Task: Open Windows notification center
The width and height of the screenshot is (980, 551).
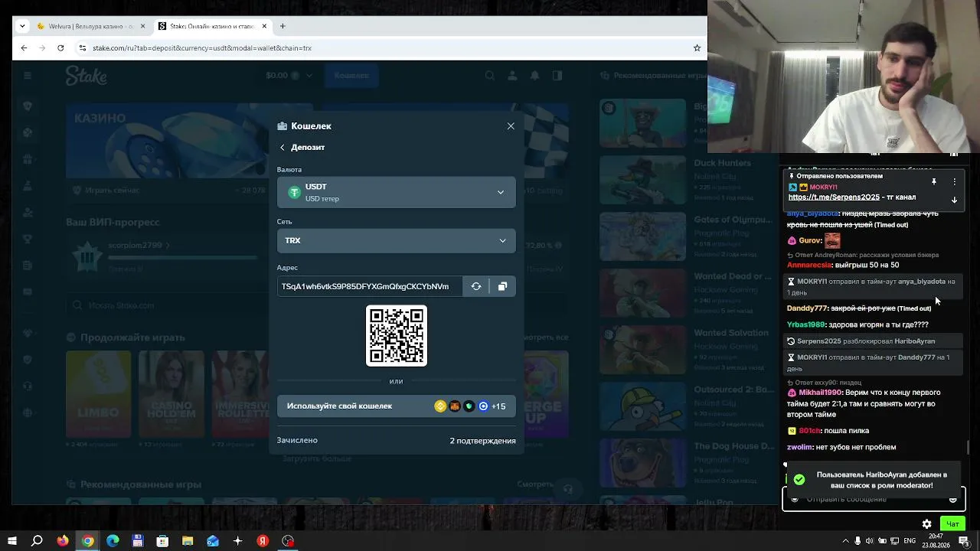Action: [x=963, y=541]
